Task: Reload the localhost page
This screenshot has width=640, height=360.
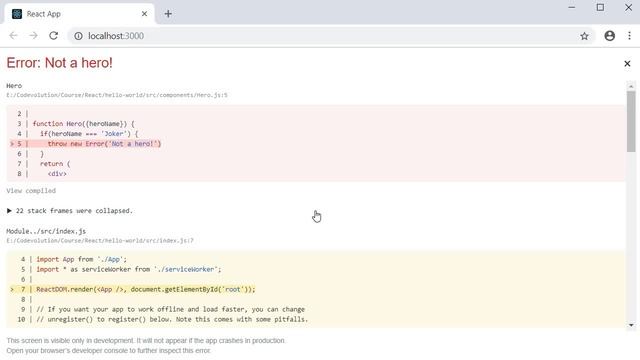Action: [x=53, y=36]
